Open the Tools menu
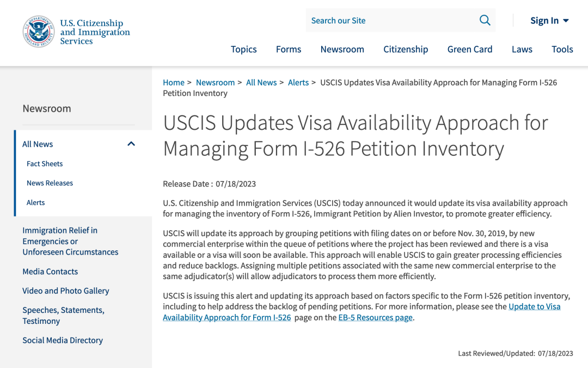The image size is (588, 368). [x=562, y=49]
